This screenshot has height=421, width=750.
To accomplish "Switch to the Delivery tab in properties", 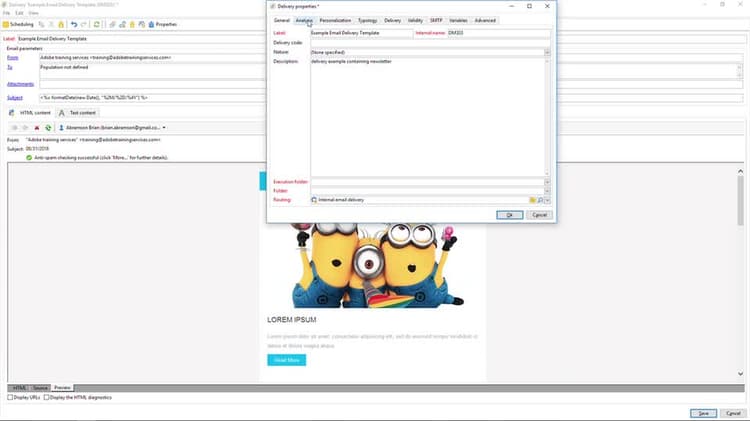I will click(x=392, y=21).
